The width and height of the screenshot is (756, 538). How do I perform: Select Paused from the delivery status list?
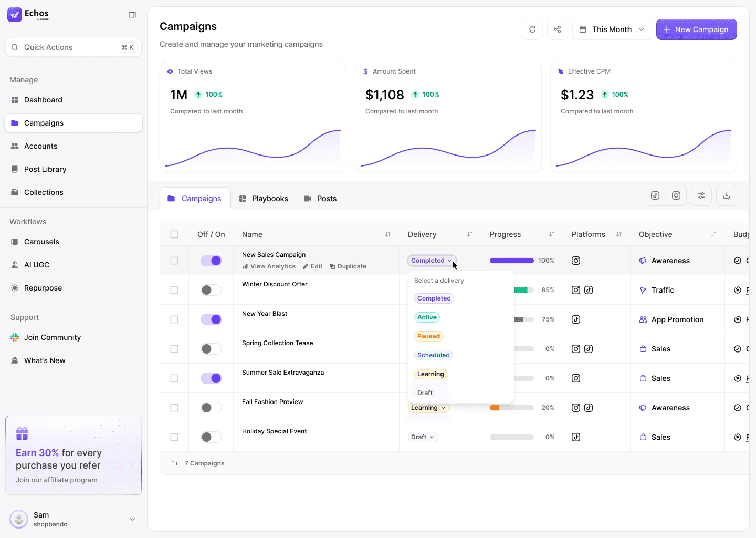coord(428,336)
